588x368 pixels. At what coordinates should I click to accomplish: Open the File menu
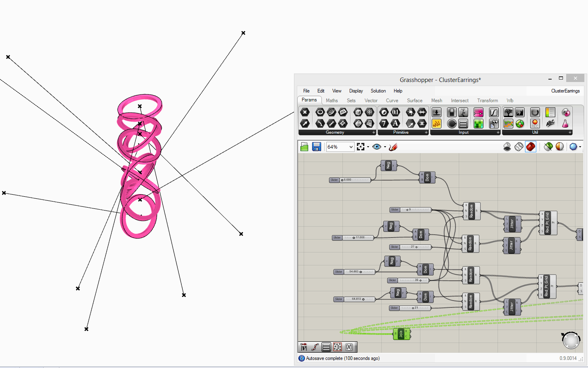pyautogui.click(x=307, y=91)
